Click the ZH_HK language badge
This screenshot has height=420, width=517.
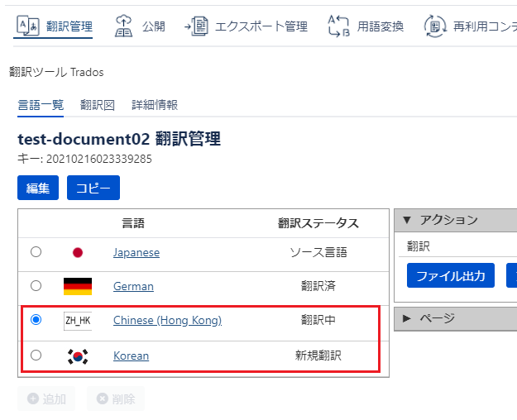pos(78,321)
